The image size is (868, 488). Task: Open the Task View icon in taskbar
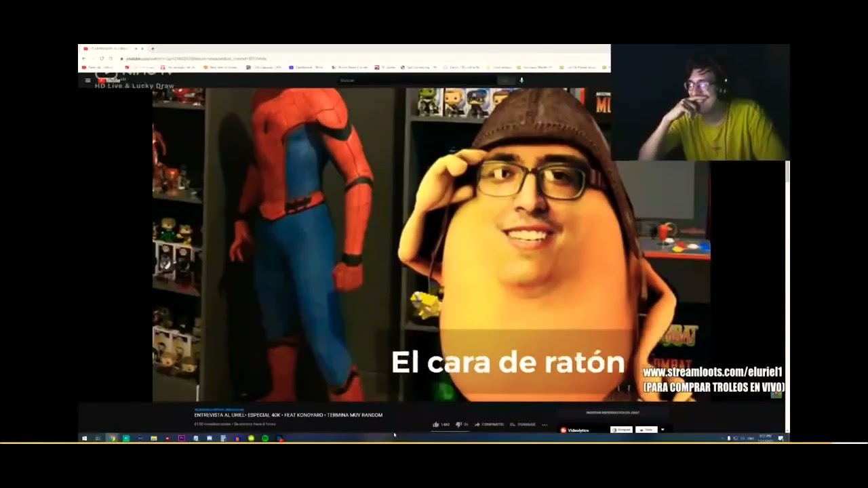[98, 439]
